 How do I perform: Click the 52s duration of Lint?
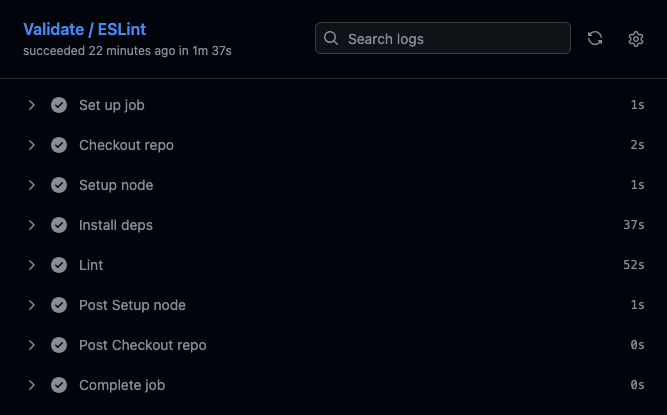[x=633, y=265]
